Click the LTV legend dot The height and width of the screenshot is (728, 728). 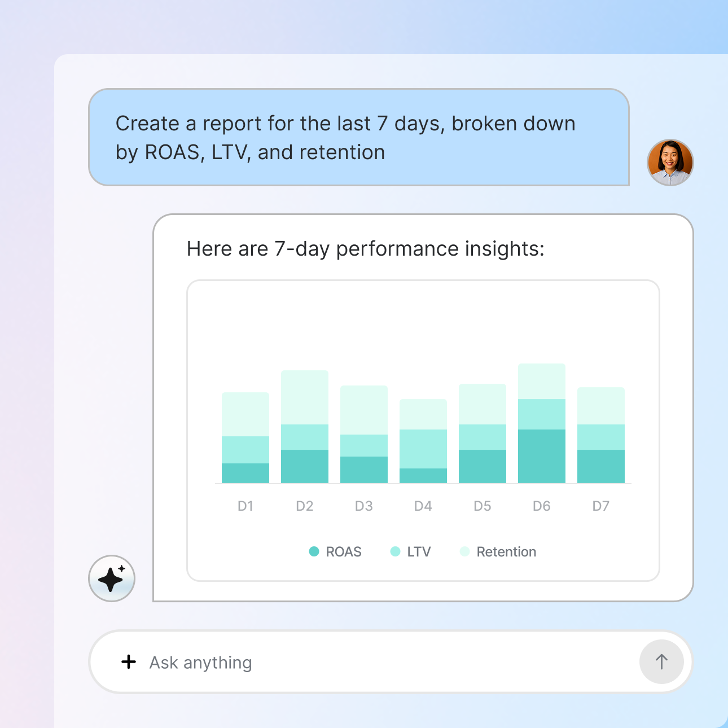coord(396,551)
